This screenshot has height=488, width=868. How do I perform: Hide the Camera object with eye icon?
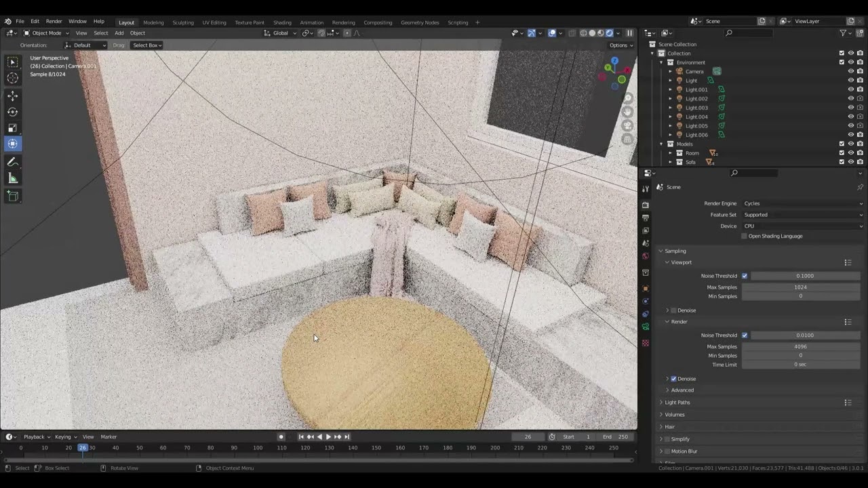click(x=851, y=71)
